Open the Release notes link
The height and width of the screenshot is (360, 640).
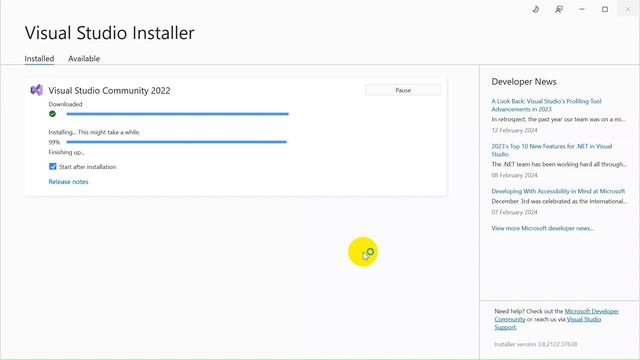pos(68,182)
